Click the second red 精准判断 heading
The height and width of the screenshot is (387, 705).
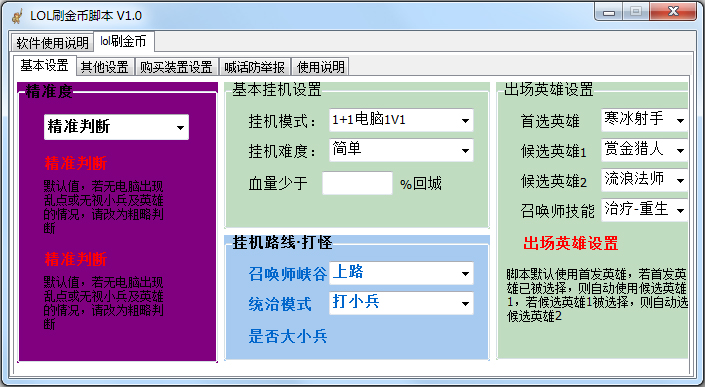(x=76, y=259)
